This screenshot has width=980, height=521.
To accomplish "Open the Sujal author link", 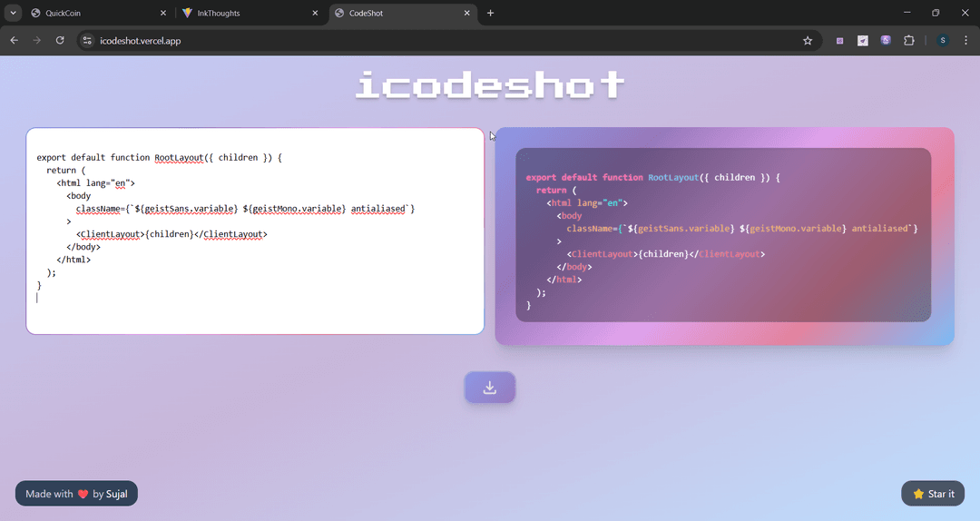I will 116,494.
